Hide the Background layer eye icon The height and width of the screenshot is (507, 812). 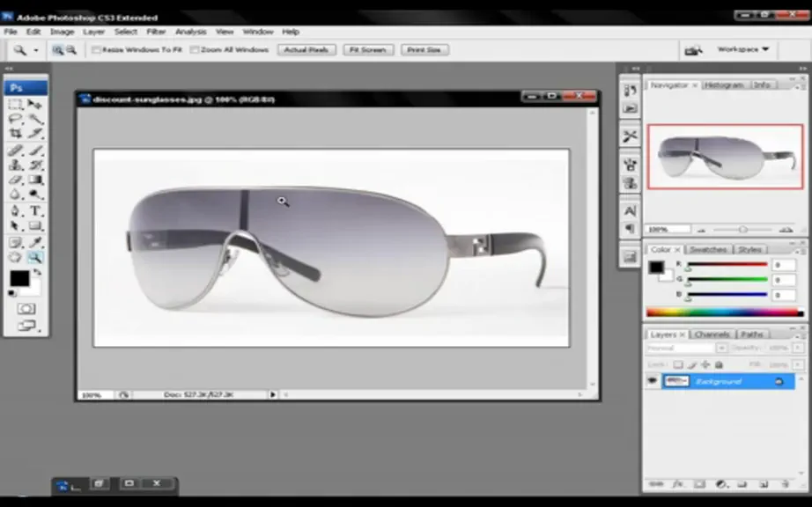(x=652, y=381)
